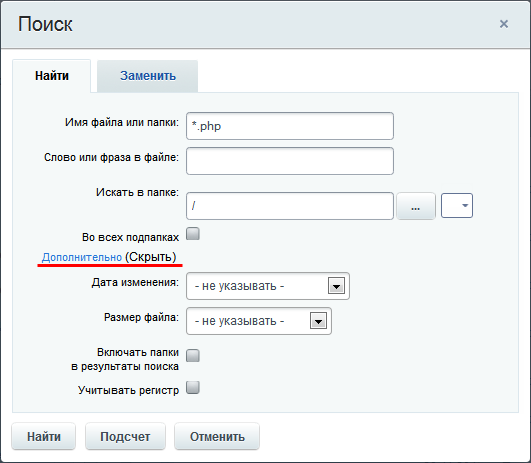Click arrow icon of Размер файла selector
The height and width of the screenshot is (463, 531).
coord(318,321)
